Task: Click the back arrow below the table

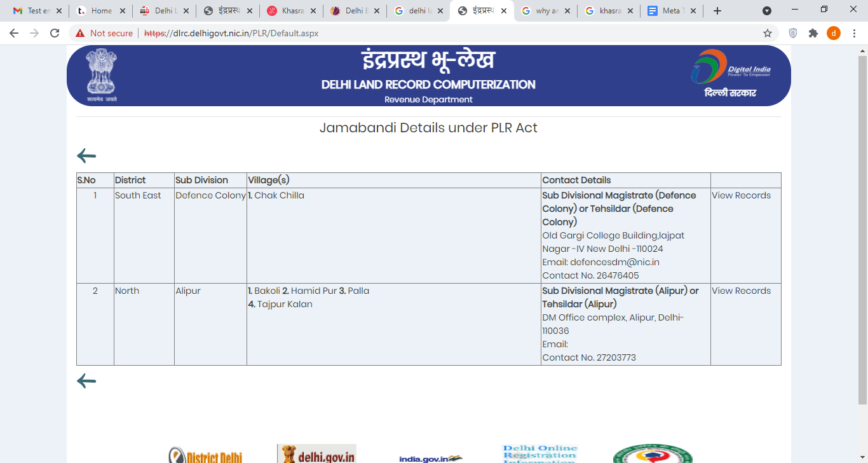Action: tap(86, 381)
